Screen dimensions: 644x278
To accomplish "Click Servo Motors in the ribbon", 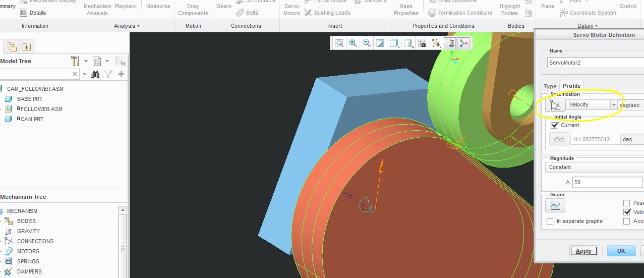I will pos(291,9).
